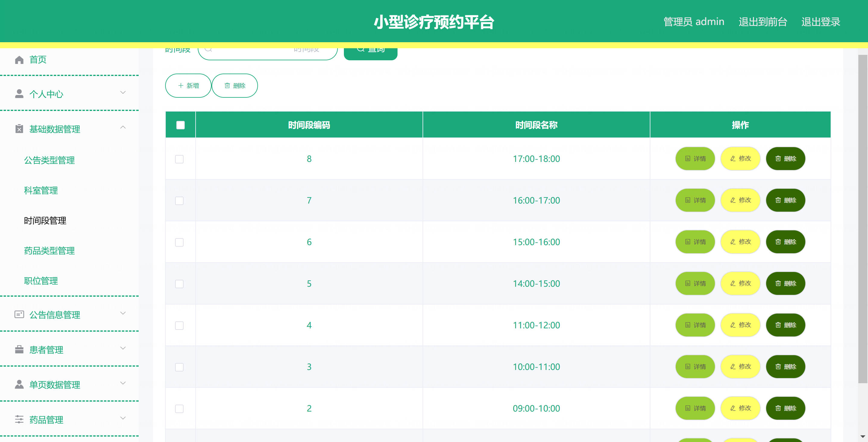Screen dimensions: 868x442
Task: Click detail icon in row 14:00-15:00
Action: [688, 283]
